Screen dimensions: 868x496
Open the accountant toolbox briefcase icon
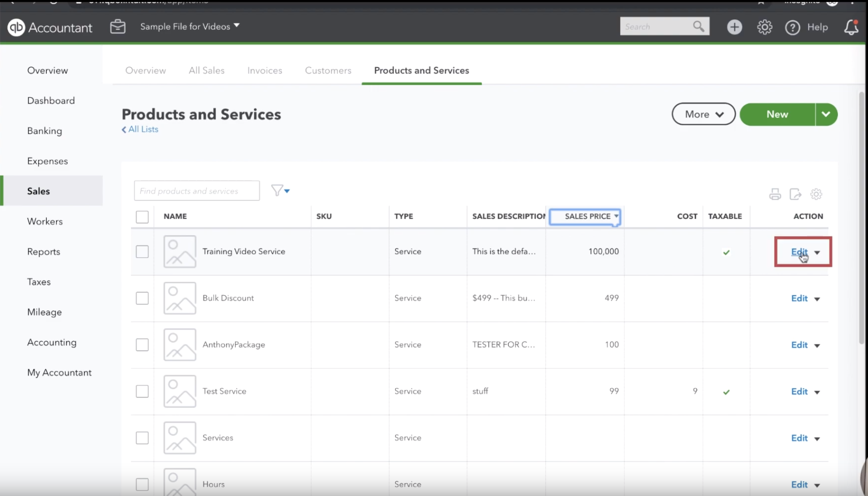(x=118, y=26)
